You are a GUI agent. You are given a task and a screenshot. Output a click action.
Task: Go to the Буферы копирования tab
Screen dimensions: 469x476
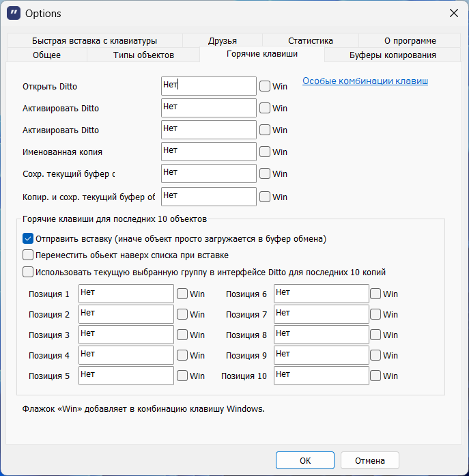393,55
